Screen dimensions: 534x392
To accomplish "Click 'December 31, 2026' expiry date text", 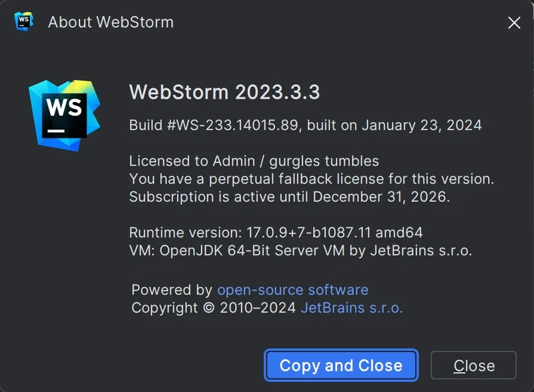I will click(381, 197).
